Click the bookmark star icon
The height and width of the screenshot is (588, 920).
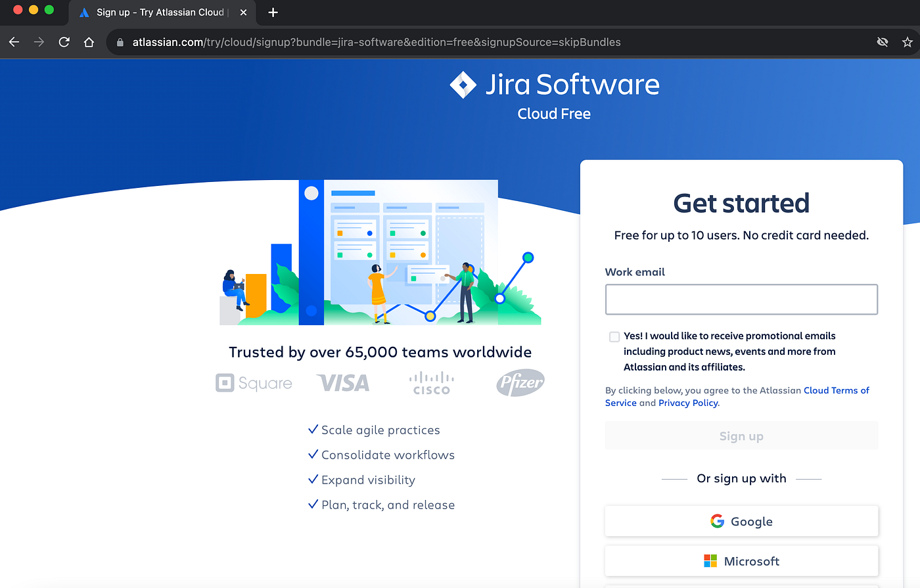click(908, 41)
